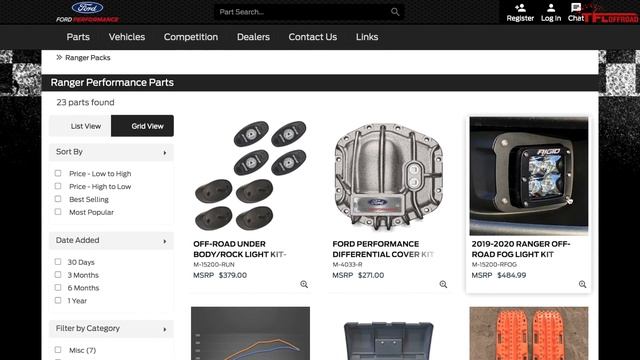Open the Parts menu
The height and width of the screenshot is (360, 640).
pyautogui.click(x=78, y=37)
